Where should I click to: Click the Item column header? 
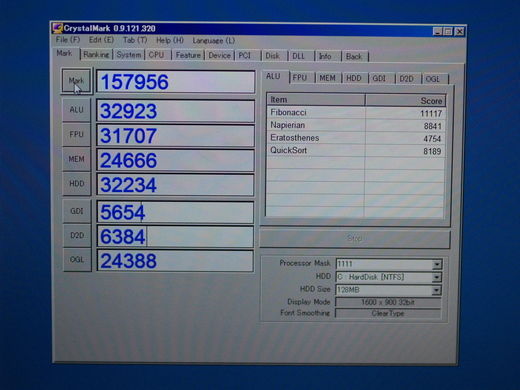coord(316,100)
